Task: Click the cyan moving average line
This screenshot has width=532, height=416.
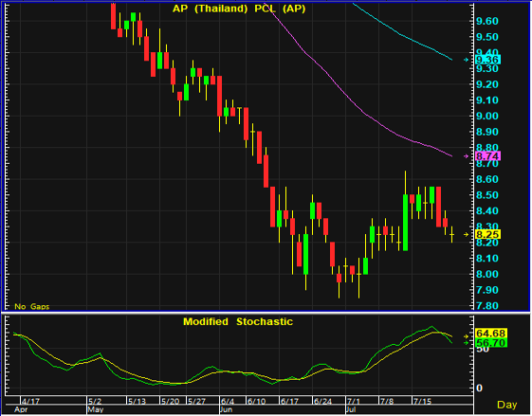Action: pyautogui.click(x=401, y=34)
